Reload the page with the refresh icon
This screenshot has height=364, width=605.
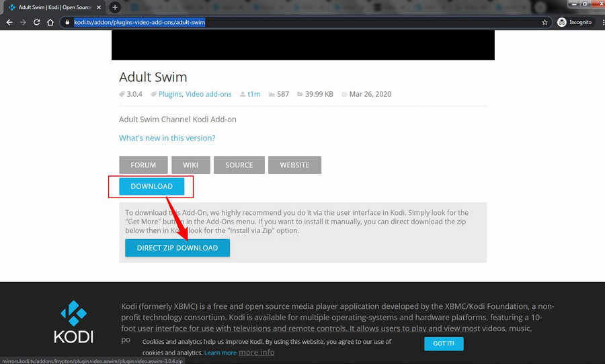(37, 22)
